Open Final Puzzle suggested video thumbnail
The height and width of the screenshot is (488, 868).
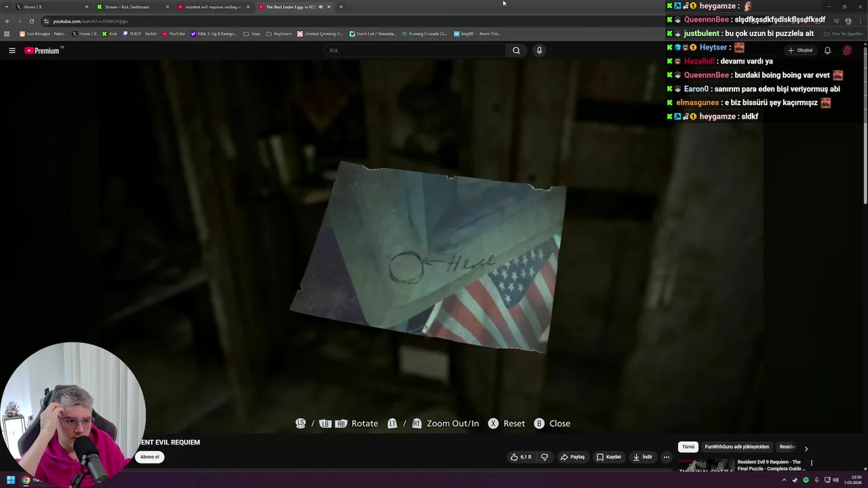coord(705,465)
